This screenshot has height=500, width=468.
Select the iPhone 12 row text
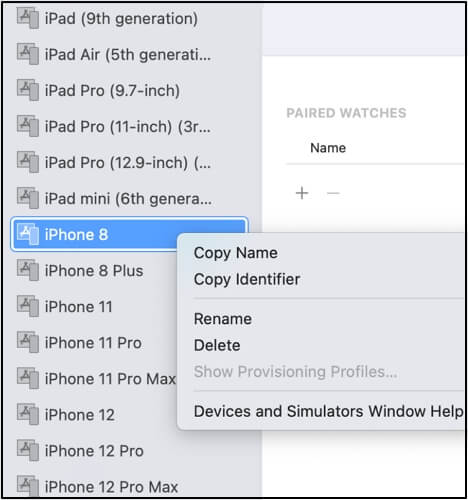pos(80,415)
